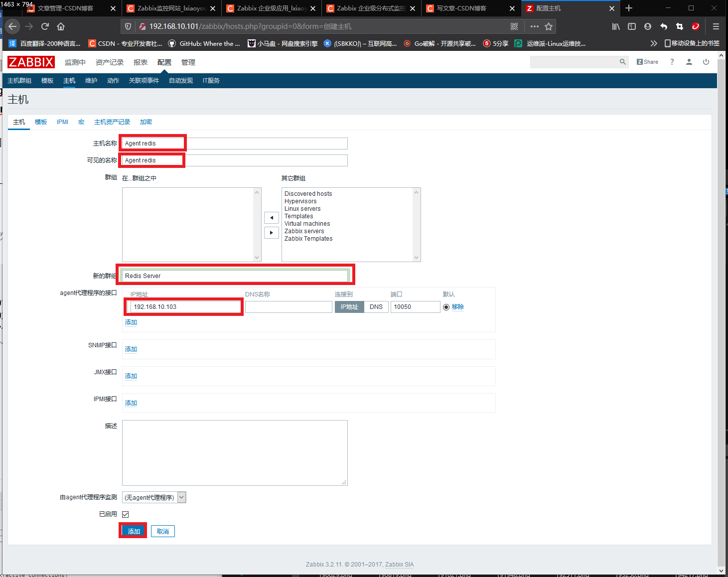Open the agent proxy monitoring dropdown
This screenshot has height=577, width=728.
(x=154, y=497)
